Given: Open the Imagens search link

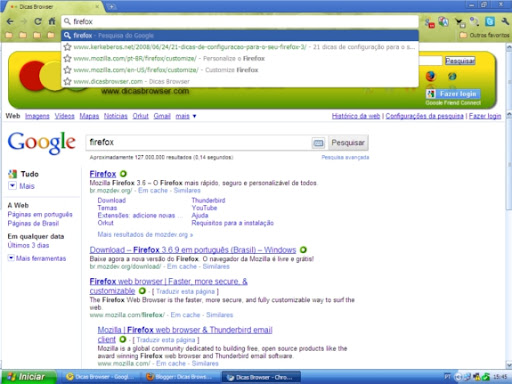Looking at the screenshot, I should pos(37,116).
